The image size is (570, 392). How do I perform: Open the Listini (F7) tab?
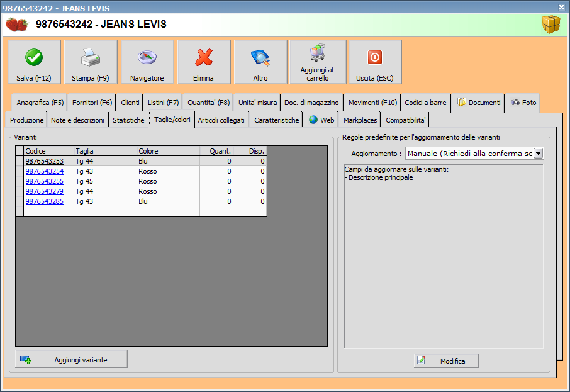[x=163, y=103]
